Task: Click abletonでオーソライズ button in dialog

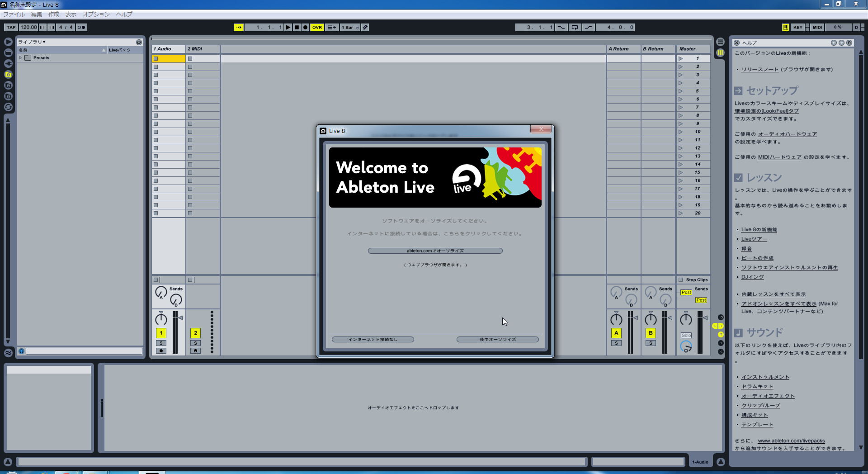Action: tap(435, 251)
